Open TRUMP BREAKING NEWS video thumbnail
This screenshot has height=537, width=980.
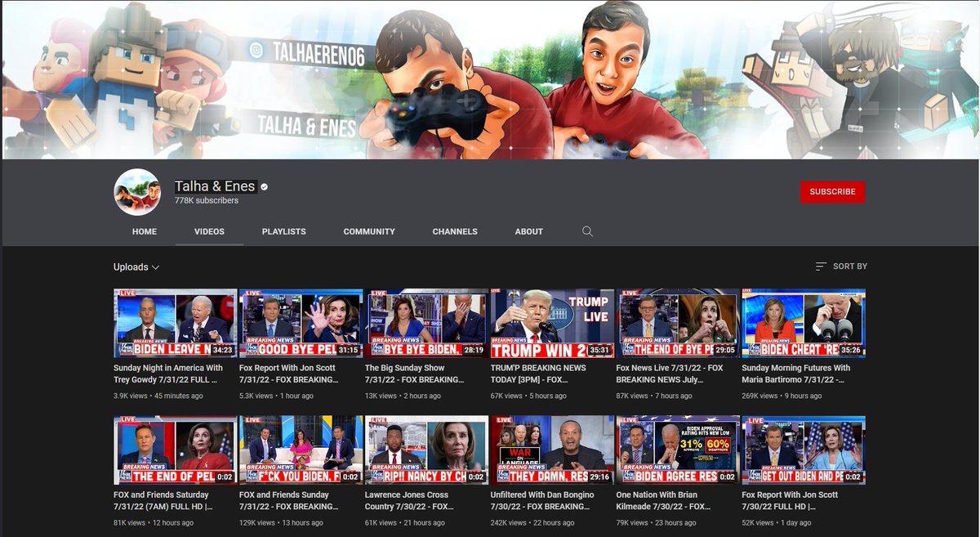pyautogui.click(x=552, y=323)
